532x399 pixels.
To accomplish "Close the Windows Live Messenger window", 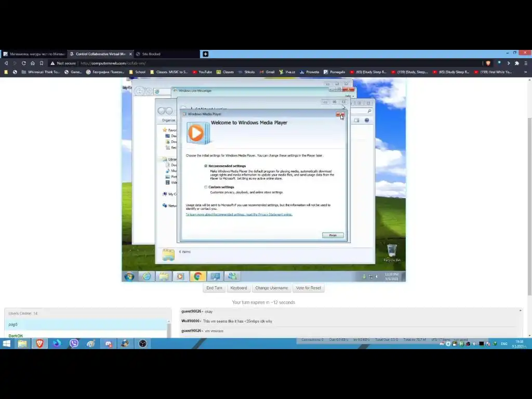I will click(x=349, y=89).
